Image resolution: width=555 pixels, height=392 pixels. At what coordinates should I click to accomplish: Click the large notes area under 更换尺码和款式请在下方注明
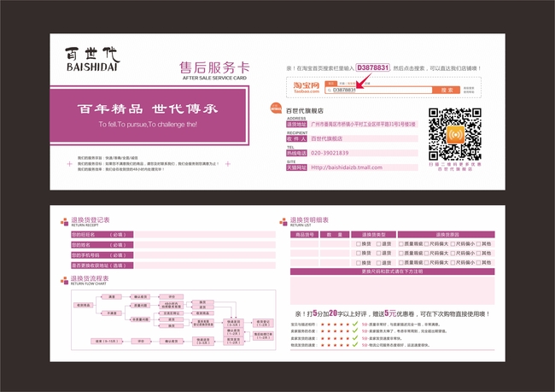[392, 290]
